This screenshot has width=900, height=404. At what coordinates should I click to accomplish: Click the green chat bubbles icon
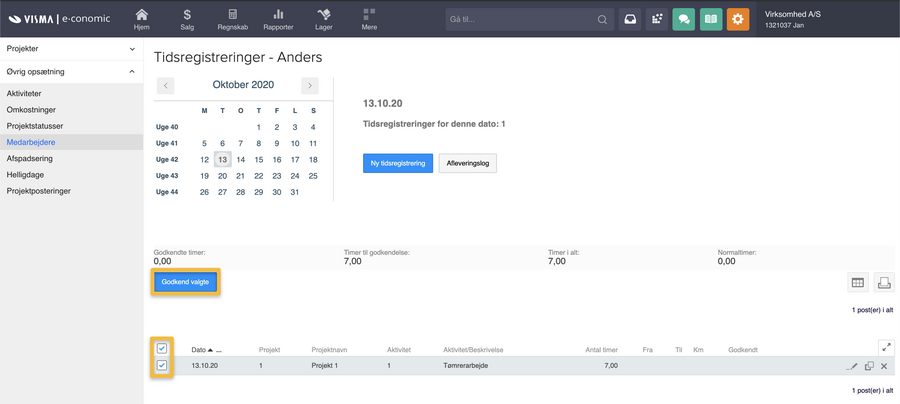tap(684, 19)
